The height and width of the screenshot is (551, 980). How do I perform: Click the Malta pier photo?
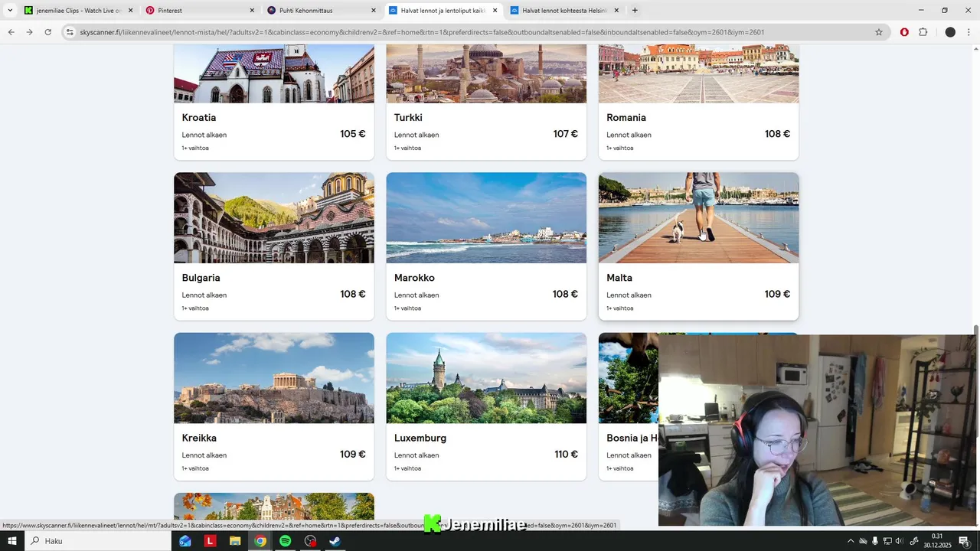(x=698, y=217)
